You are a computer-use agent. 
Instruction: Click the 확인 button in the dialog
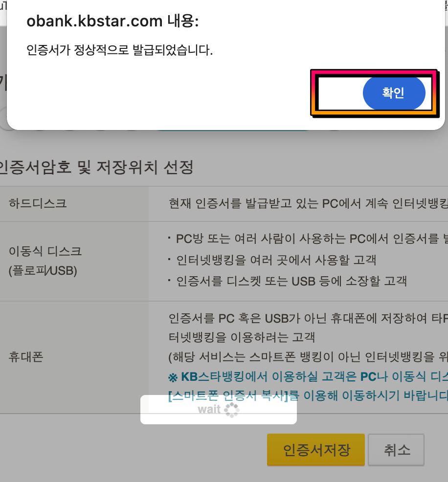394,93
